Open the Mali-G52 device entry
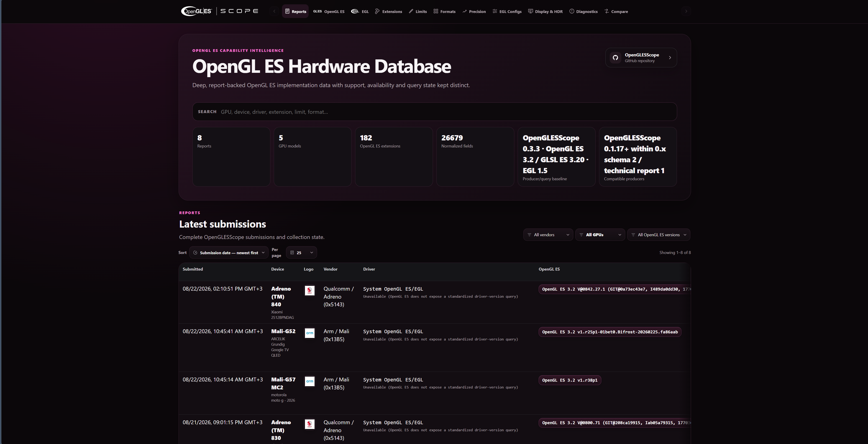This screenshot has width=868, height=444. [x=283, y=331]
